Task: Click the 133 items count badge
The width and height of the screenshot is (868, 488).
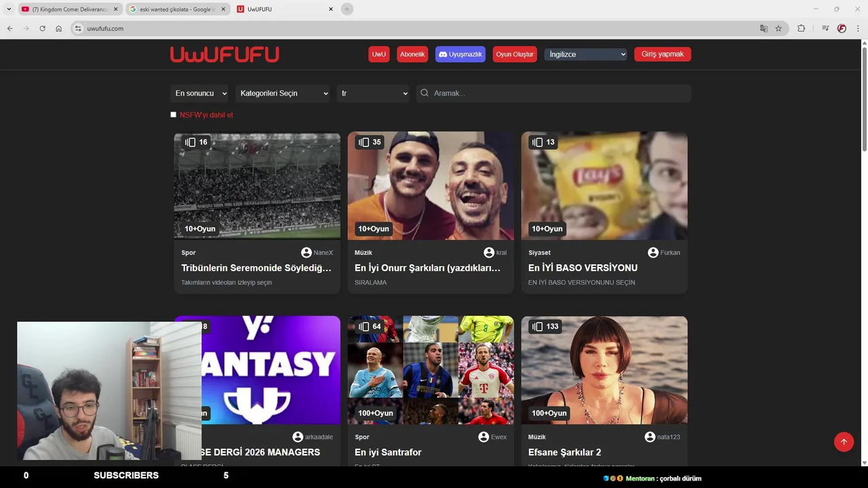Action: (x=546, y=327)
